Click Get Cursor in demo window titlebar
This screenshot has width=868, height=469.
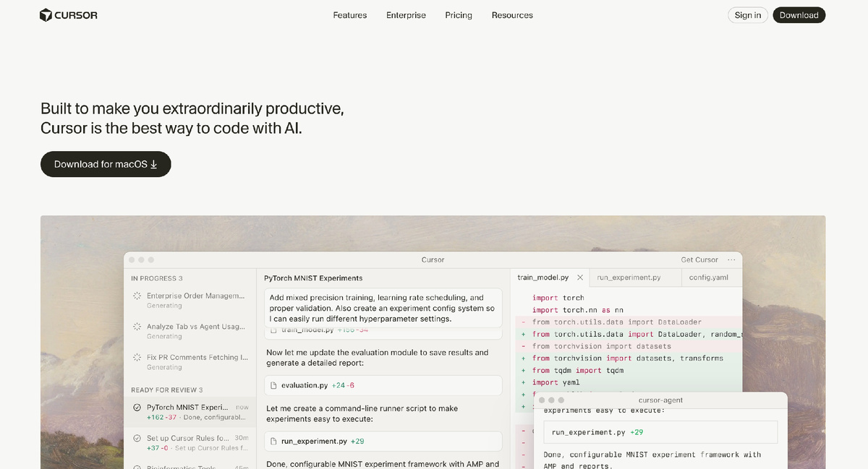[699, 259]
